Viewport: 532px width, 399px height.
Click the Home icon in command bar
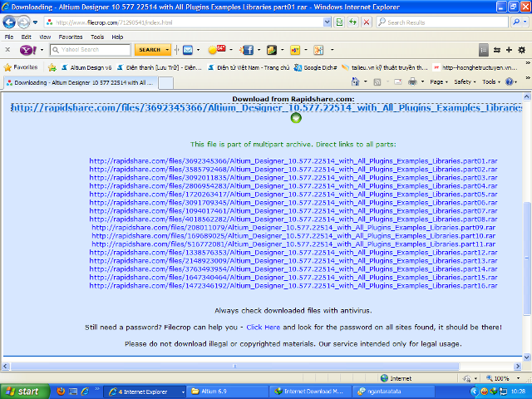tap(355, 81)
